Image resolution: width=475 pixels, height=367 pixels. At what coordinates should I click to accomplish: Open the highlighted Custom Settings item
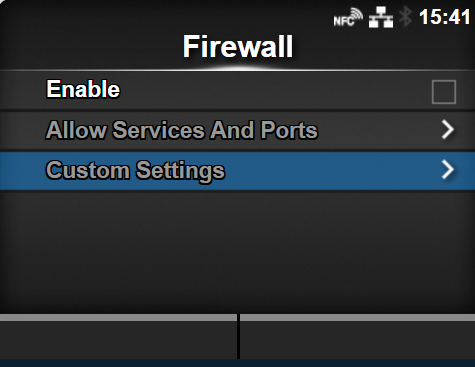click(237, 171)
